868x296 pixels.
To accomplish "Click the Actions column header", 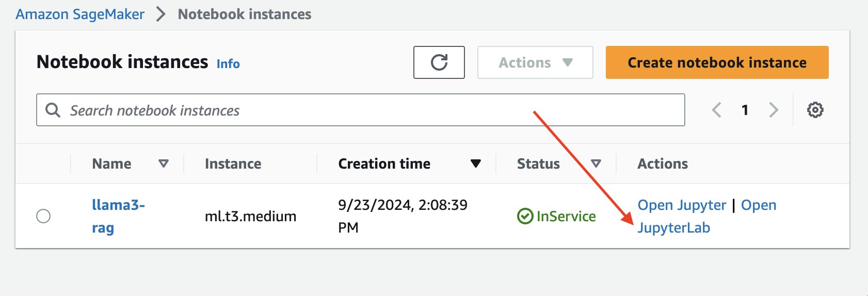I will (663, 163).
